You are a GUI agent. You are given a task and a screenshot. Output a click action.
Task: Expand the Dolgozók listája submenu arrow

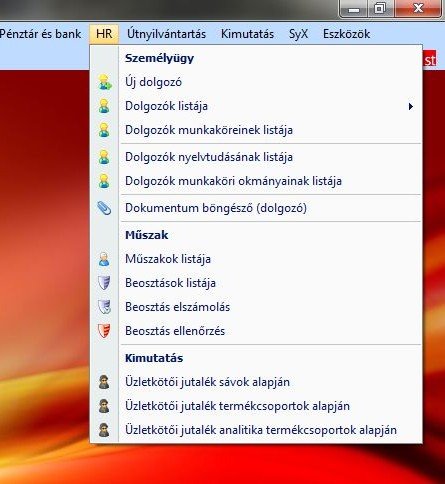(411, 106)
